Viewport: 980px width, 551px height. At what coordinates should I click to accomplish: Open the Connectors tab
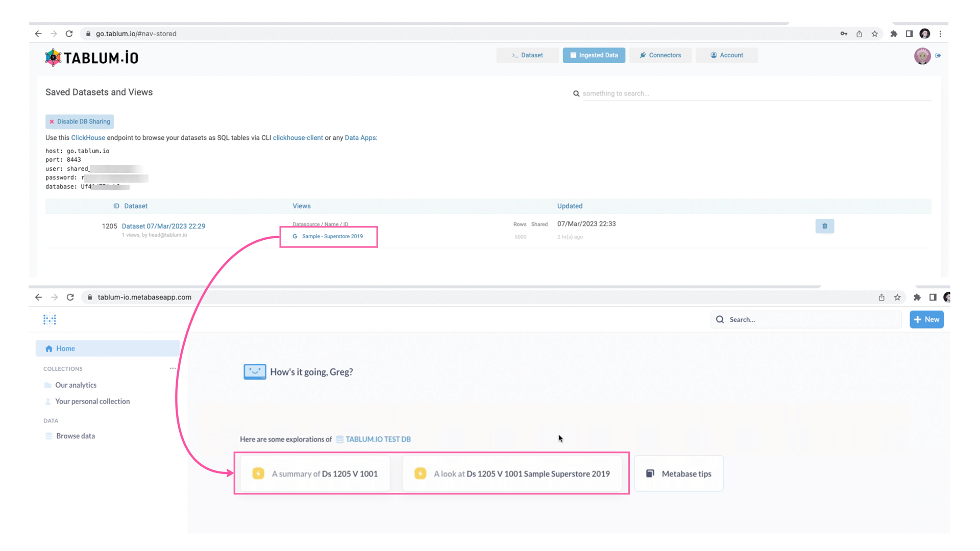660,55
